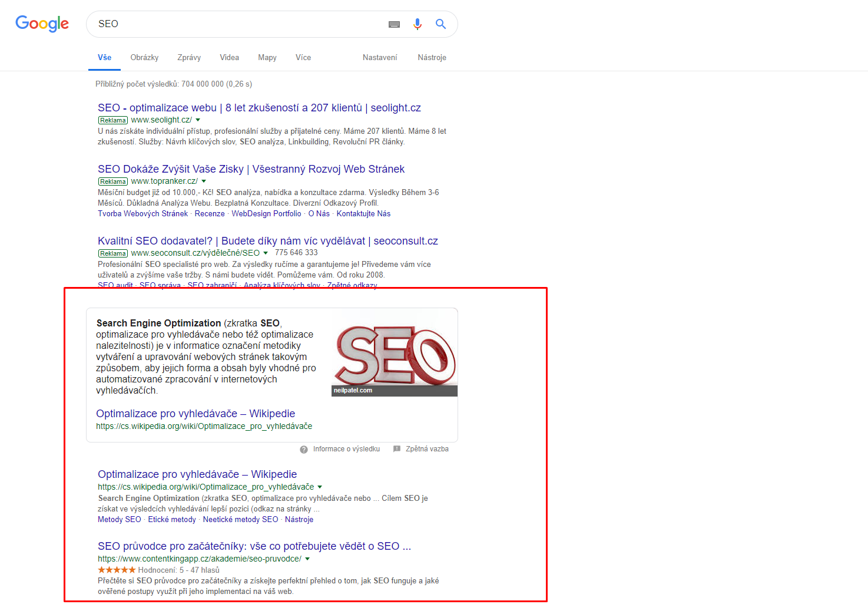This screenshot has height=614, width=868.
Task: Switch to the Videa tab
Action: (x=230, y=58)
